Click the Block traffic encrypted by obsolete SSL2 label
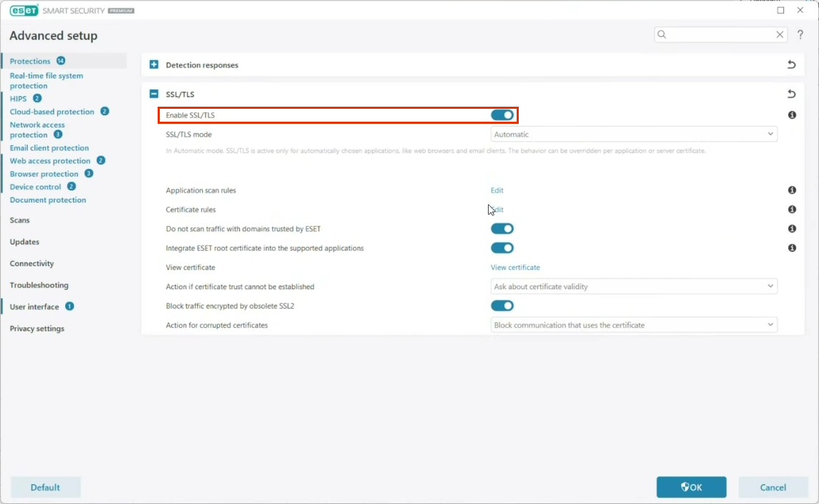 (230, 306)
